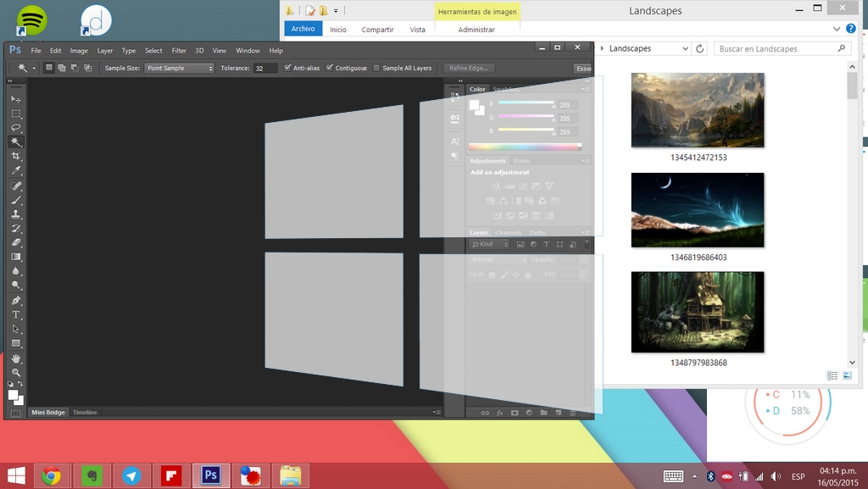Open the Photoshop File menu
The image size is (868, 489).
coord(36,50)
